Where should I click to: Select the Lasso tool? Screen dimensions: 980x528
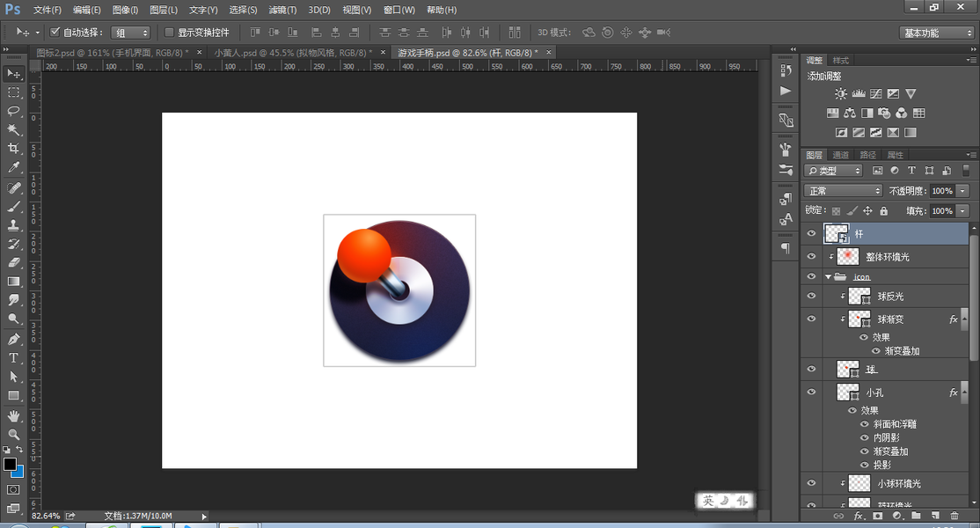click(x=13, y=111)
